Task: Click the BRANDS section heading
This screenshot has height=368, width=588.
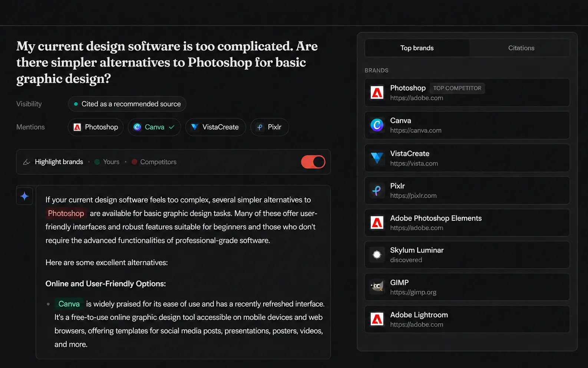Action: pos(376,70)
